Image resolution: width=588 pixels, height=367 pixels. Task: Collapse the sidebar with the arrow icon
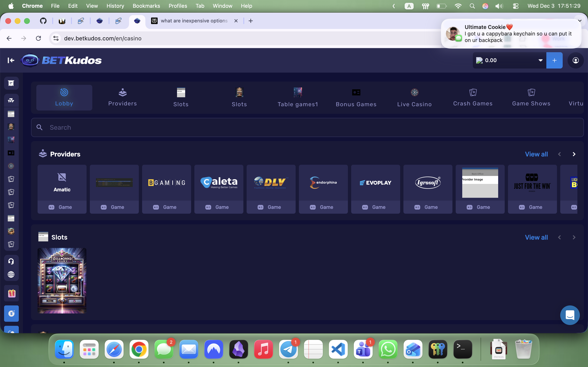click(11, 60)
